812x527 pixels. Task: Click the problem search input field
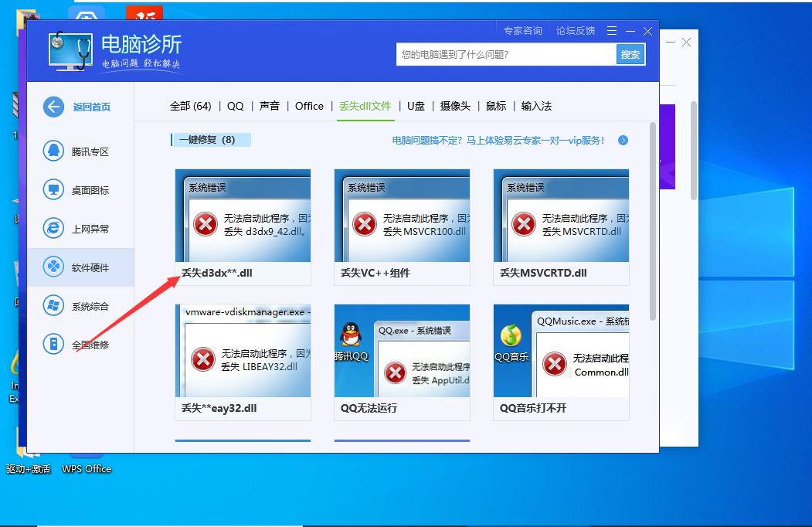click(x=506, y=54)
